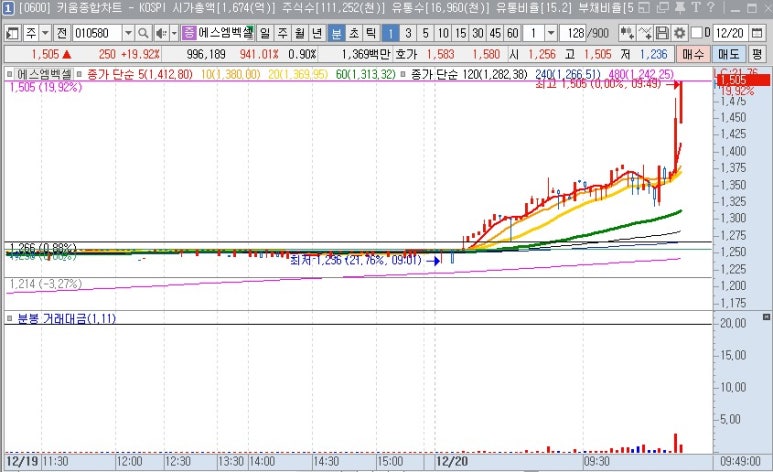Open help question mark icon
773x472 pixels.
click(x=711, y=7)
